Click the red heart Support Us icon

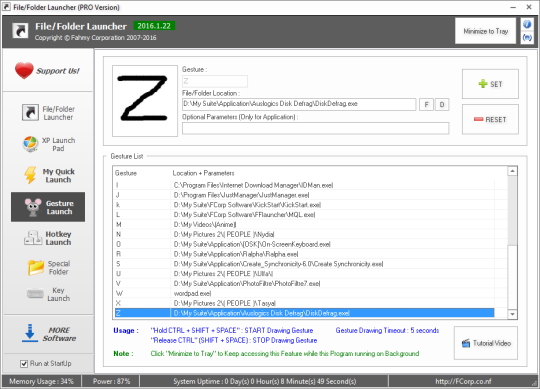[24, 70]
